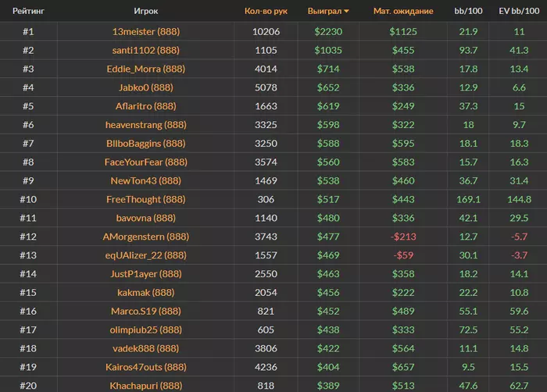Select the expectation value $564
This screenshot has height=392, width=547.
pos(403,348)
